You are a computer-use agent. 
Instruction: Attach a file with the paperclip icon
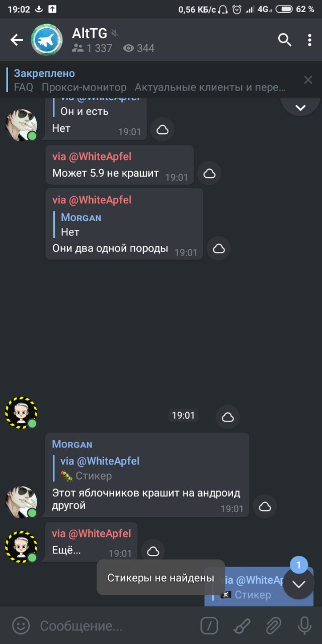[x=273, y=625]
